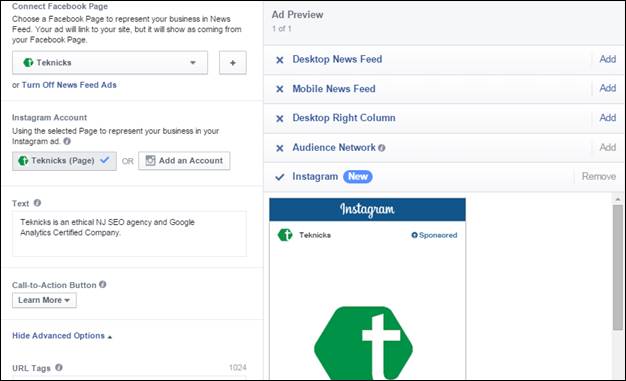Select the Audience Network placement row
Image resolution: width=626 pixels, height=381 pixels.
(444, 148)
